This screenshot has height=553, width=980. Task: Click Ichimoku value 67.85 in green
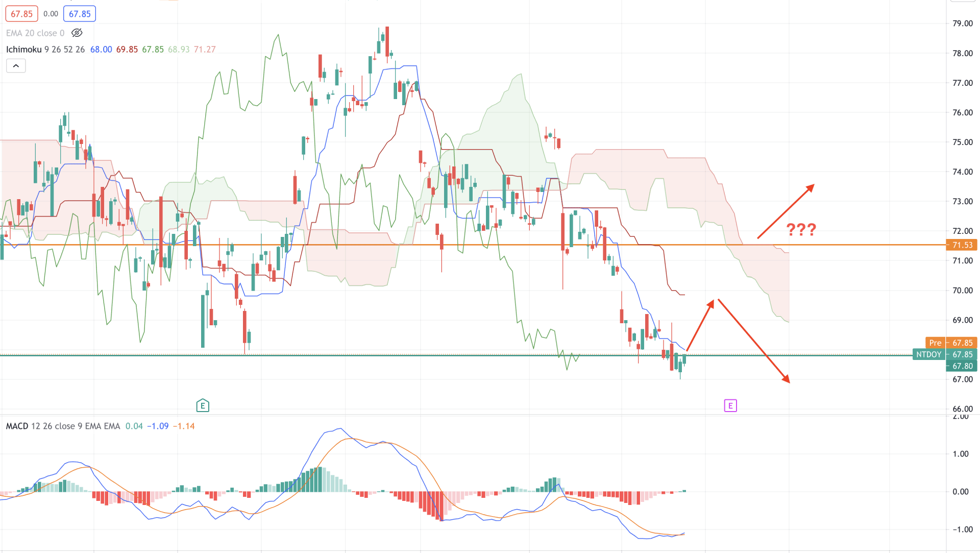[153, 50]
